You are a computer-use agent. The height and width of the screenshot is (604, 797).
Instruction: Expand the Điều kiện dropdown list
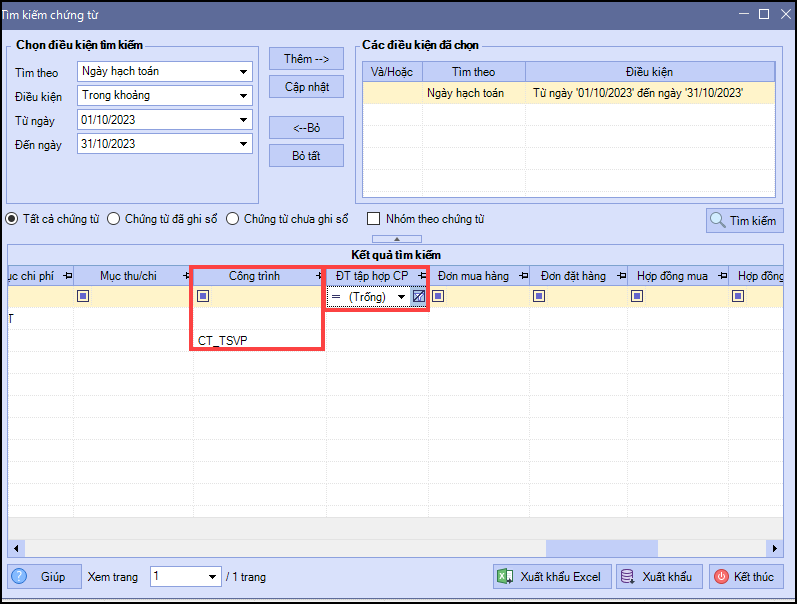(244, 96)
